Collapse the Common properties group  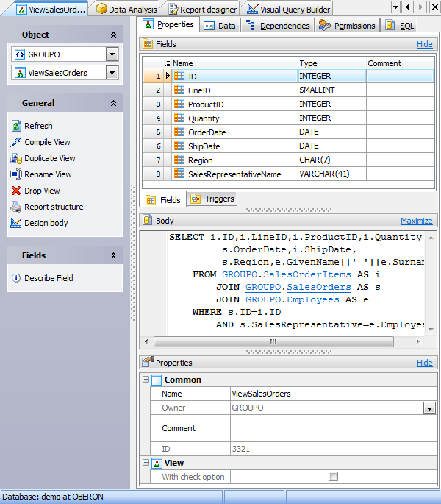pyautogui.click(x=146, y=379)
